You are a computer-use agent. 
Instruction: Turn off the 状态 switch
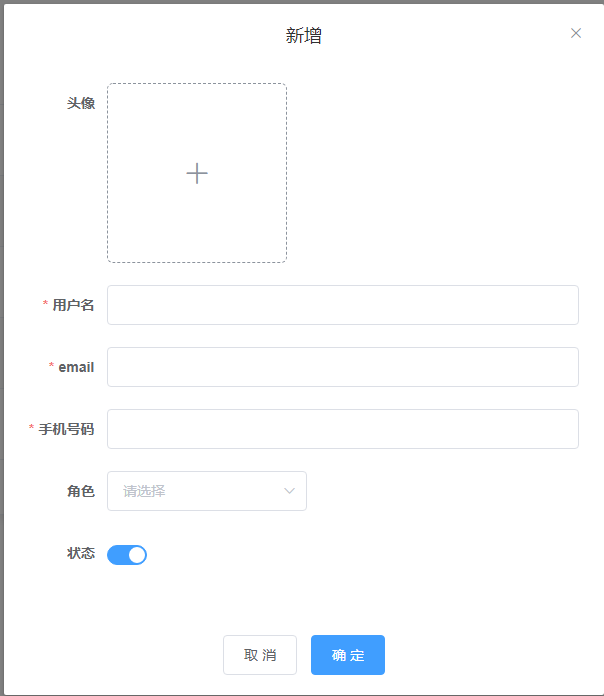point(127,555)
